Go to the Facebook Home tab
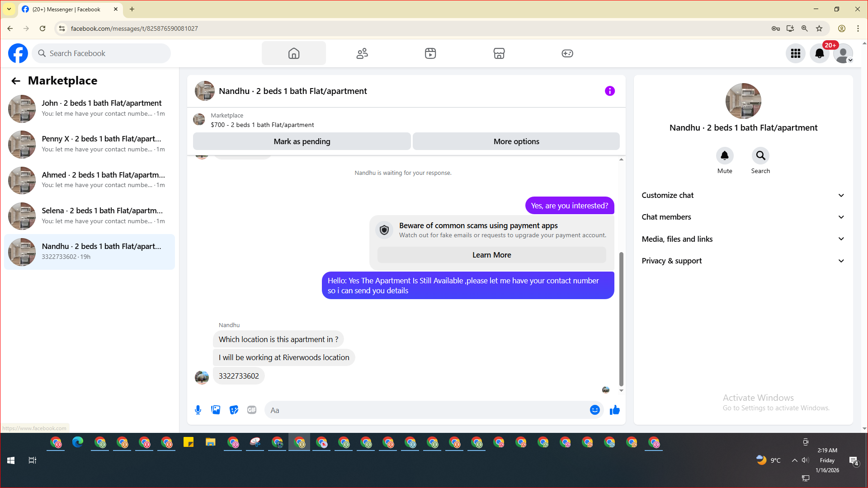 point(294,53)
